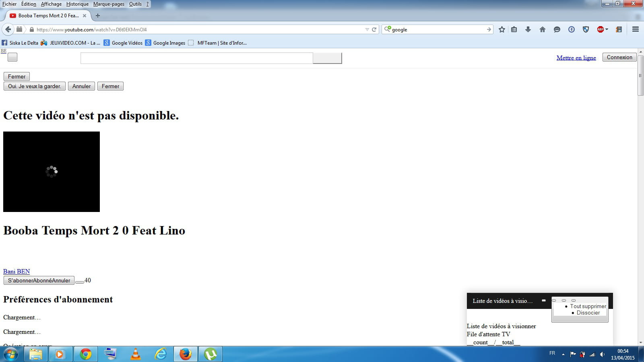Open the Historique menu
Screen dimensions: 644x362
click(x=77, y=4)
